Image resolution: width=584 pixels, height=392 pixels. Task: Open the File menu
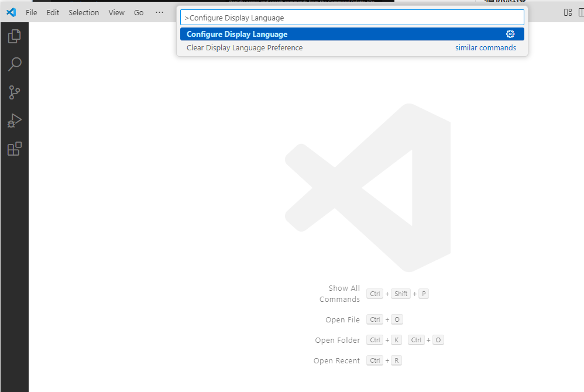[x=31, y=12]
